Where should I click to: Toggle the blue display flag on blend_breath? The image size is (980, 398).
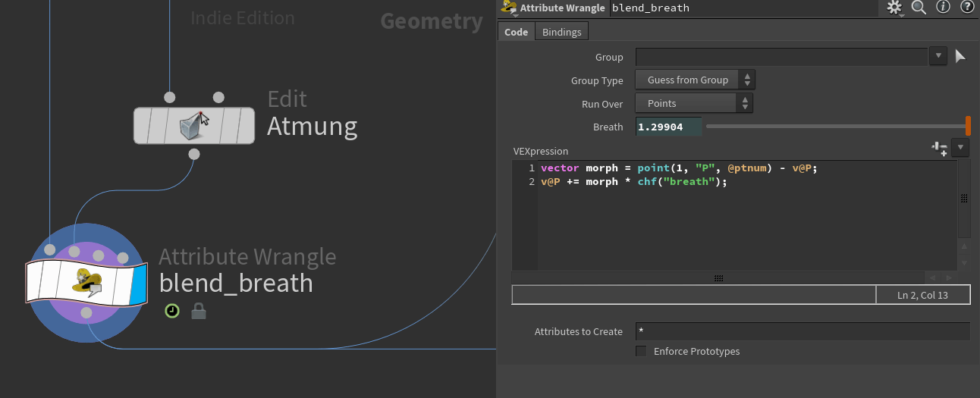click(137, 283)
